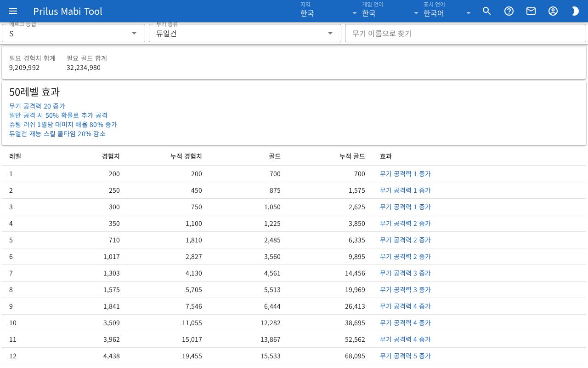
Task: Click the mail envelope icon
Action: (x=531, y=11)
